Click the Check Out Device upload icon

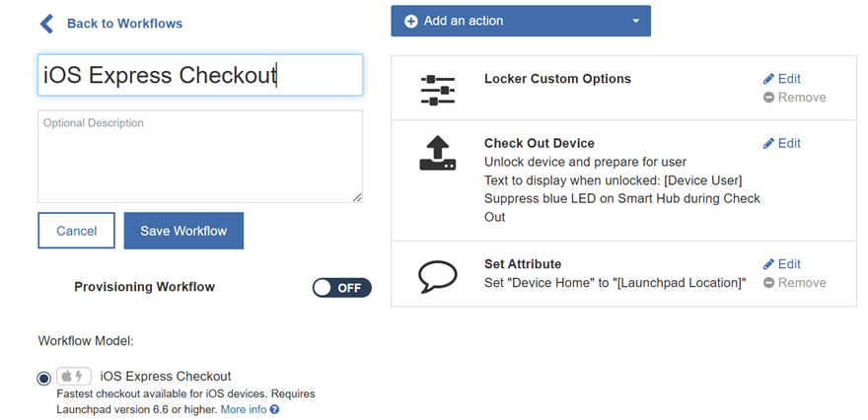[438, 154]
